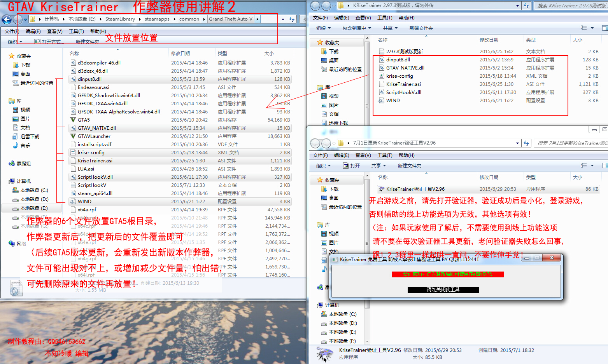
Task: Sort by 修改日期 column in Grand Theft Auto V window
Action: point(180,53)
